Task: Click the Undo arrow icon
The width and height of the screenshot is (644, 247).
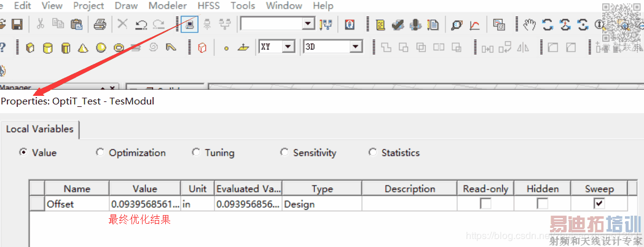Action: (x=141, y=25)
